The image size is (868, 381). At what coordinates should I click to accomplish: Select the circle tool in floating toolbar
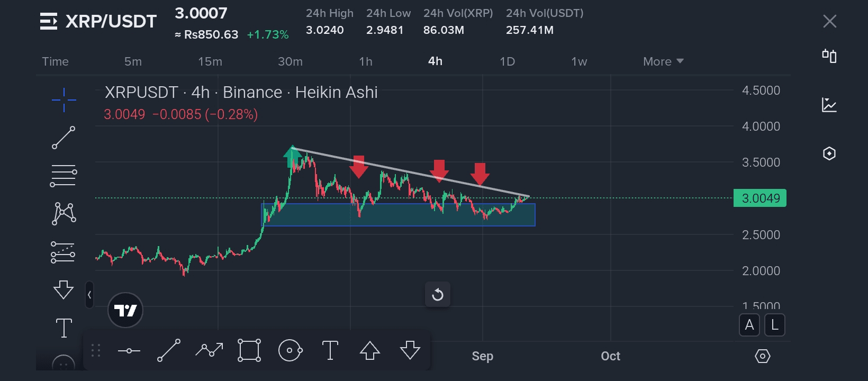(290, 350)
